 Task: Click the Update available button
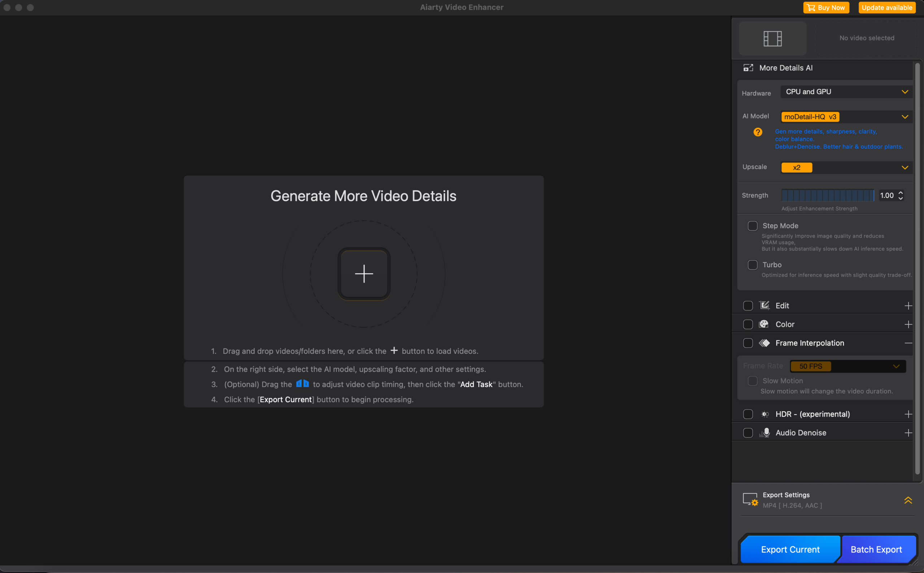click(886, 7)
